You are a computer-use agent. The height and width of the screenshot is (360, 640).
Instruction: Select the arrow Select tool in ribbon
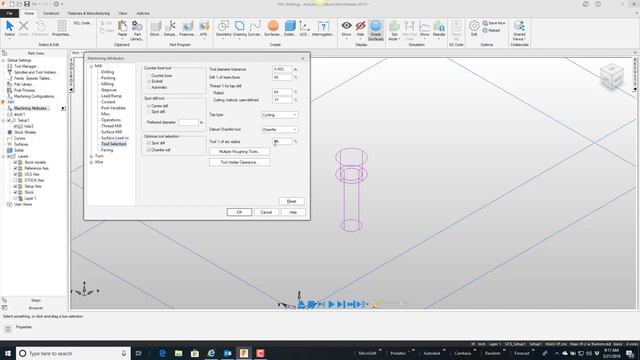point(9,29)
